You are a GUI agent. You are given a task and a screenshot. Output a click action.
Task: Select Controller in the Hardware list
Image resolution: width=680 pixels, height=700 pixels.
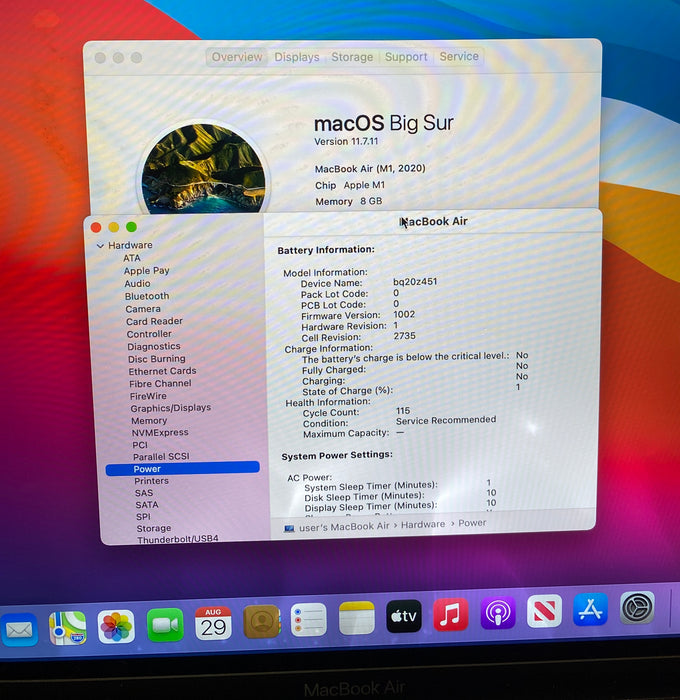click(x=149, y=334)
